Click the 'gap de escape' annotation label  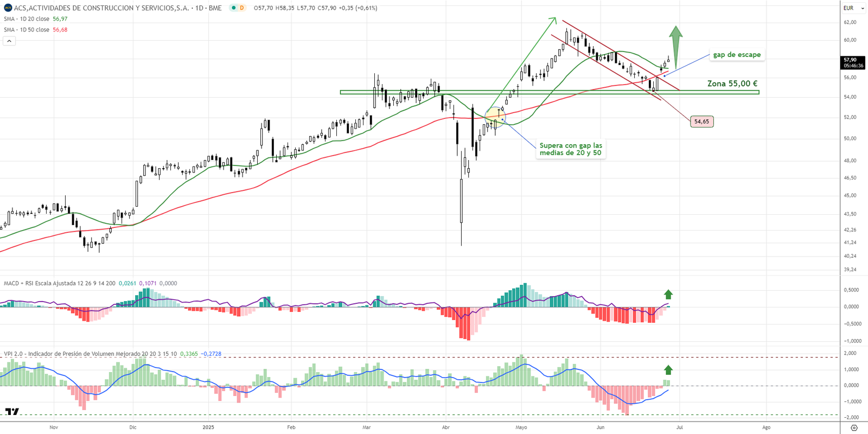pyautogui.click(x=737, y=55)
